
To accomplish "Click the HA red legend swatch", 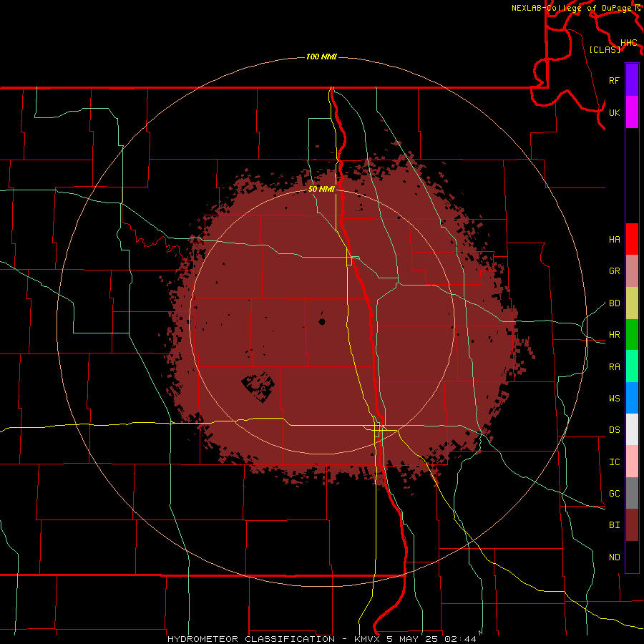I will (632, 239).
